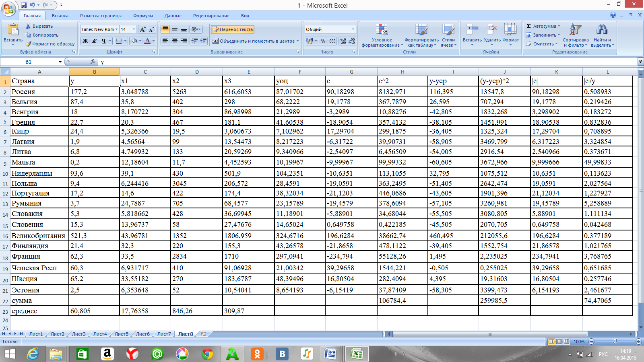Image resolution: width=644 pixels, height=362 pixels.
Task: Click the Sort and Filter (Сортировка и фильтр) icon
Action: (x=575, y=31)
